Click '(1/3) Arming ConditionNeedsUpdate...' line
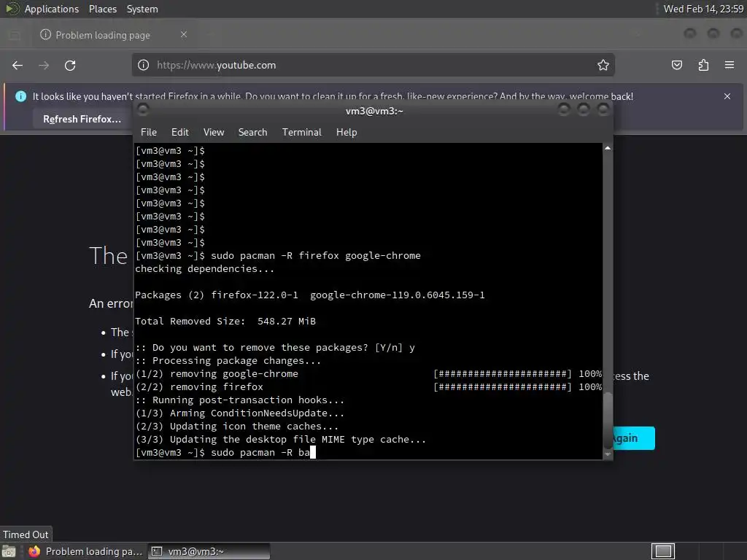This screenshot has width=747, height=560. coord(239,413)
